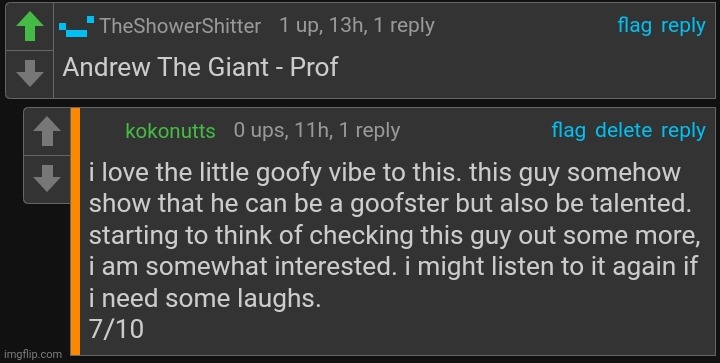
Task: Flag the kokonutts comment
Action: point(568,130)
